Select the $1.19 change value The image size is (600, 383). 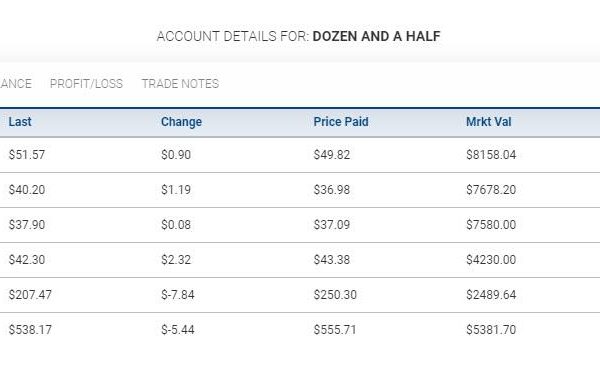pos(176,190)
